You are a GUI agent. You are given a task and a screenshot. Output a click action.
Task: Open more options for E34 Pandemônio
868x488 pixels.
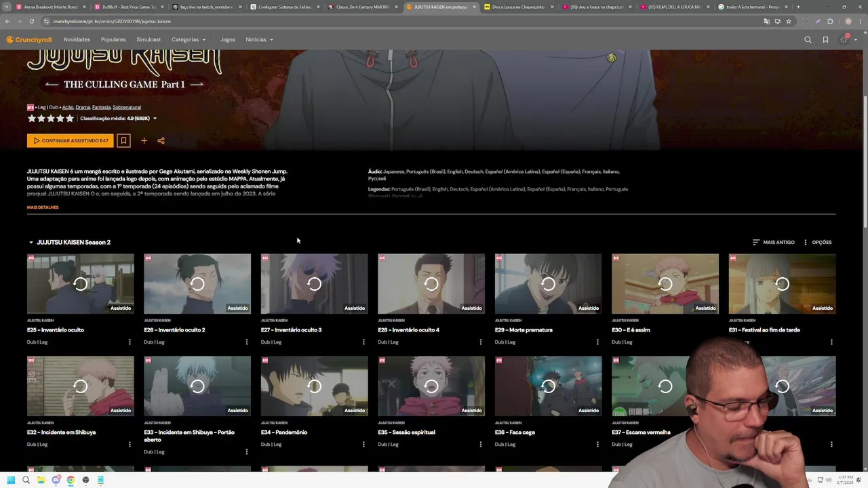[x=363, y=444]
